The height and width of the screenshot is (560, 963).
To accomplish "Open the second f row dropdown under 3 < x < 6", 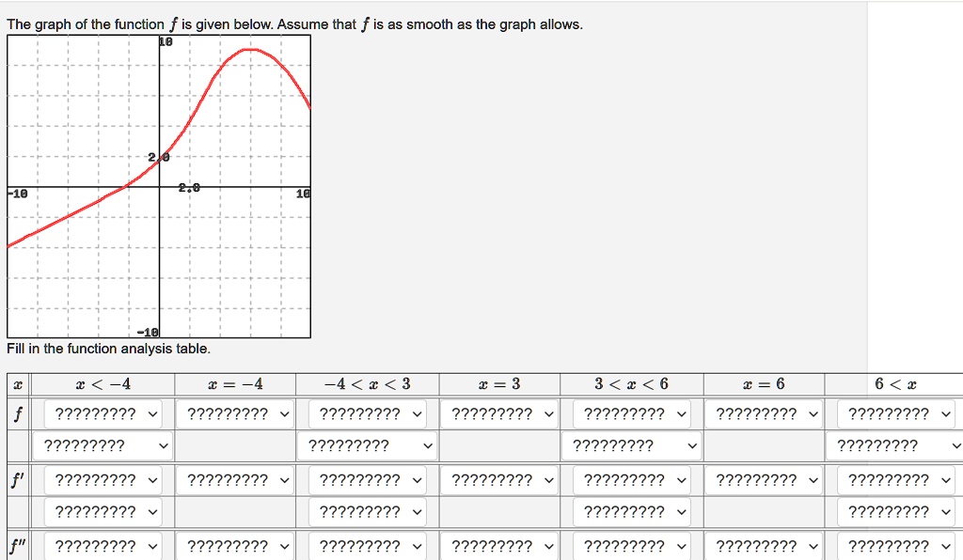I will click(x=628, y=445).
